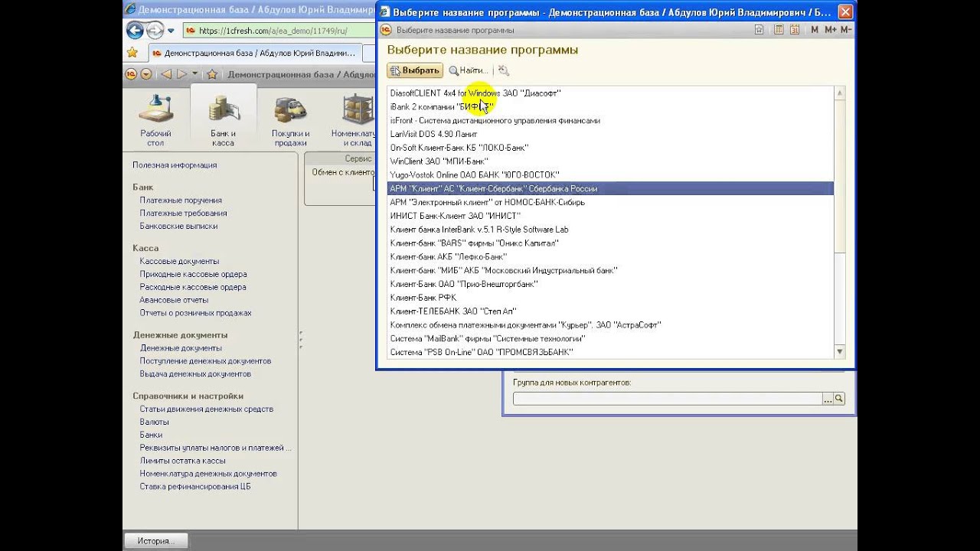980x551 pixels.
Task: Open the 1C favorites star in toolbar
Action: [212, 74]
